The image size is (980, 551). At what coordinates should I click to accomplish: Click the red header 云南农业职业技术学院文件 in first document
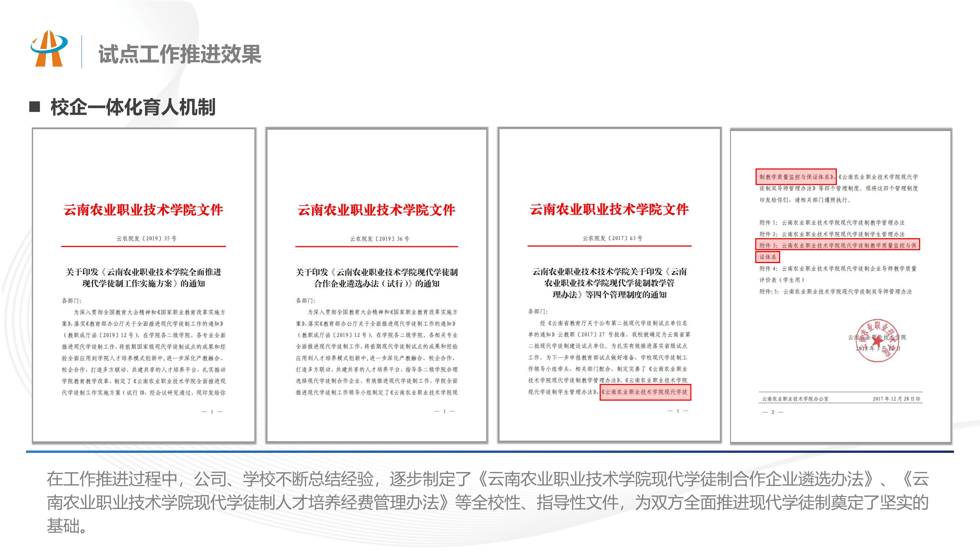pos(143,209)
